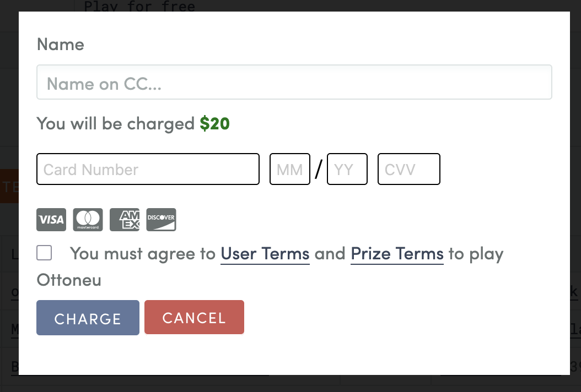Click the Visa card logo
581x392 pixels.
51,220
